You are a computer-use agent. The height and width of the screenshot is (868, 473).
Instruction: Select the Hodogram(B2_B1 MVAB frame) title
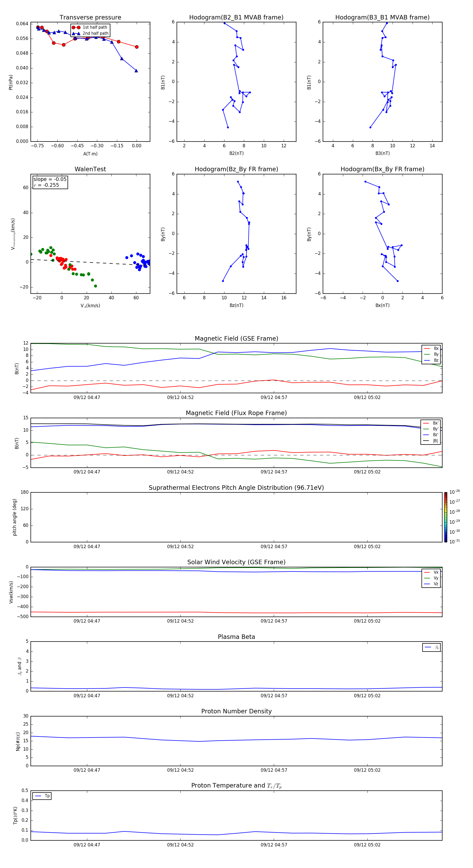[x=236, y=18]
